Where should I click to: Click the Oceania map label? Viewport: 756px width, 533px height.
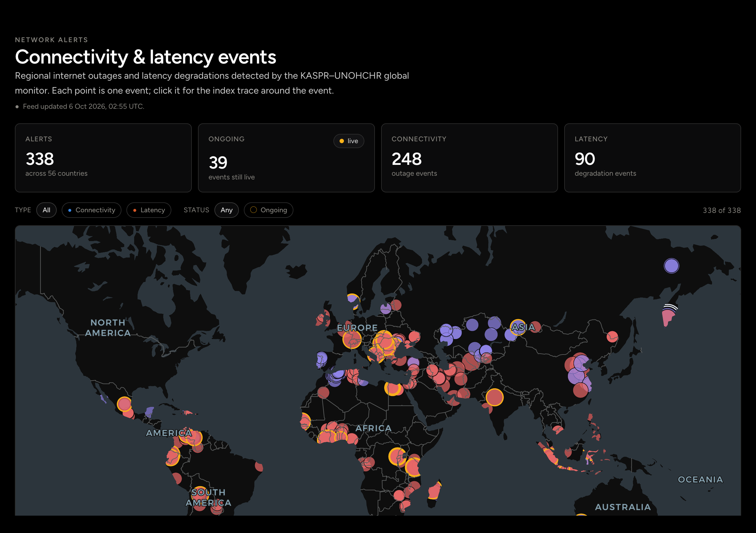[x=700, y=480]
